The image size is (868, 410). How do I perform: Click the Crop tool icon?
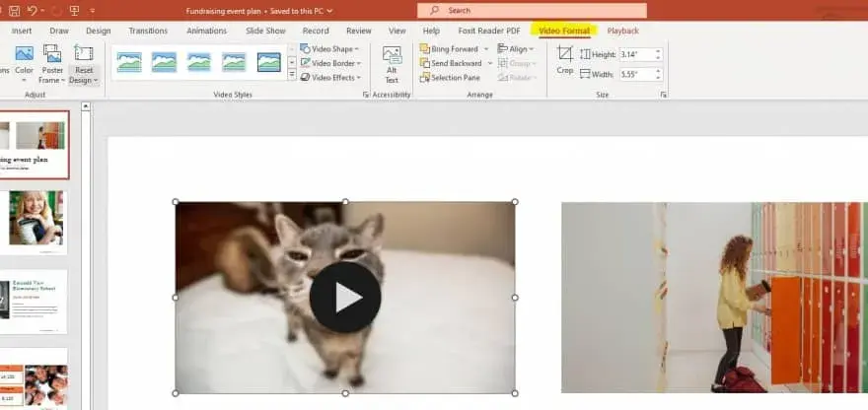point(564,54)
